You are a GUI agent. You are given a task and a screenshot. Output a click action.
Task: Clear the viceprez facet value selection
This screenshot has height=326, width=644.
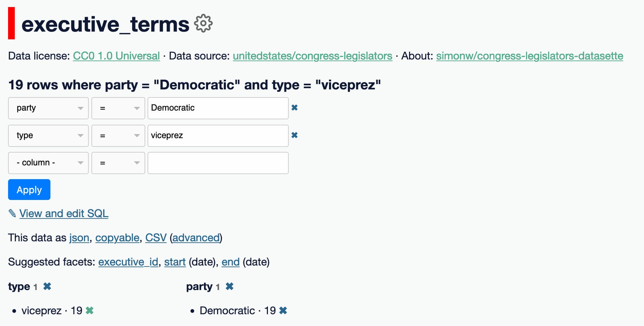pyautogui.click(x=89, y=311)
